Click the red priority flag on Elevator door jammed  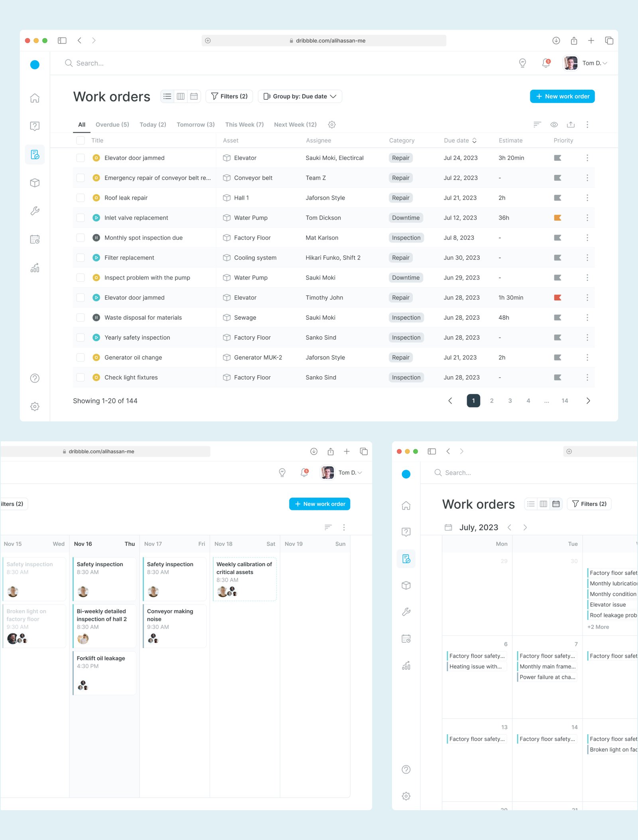tap(557, 298)
